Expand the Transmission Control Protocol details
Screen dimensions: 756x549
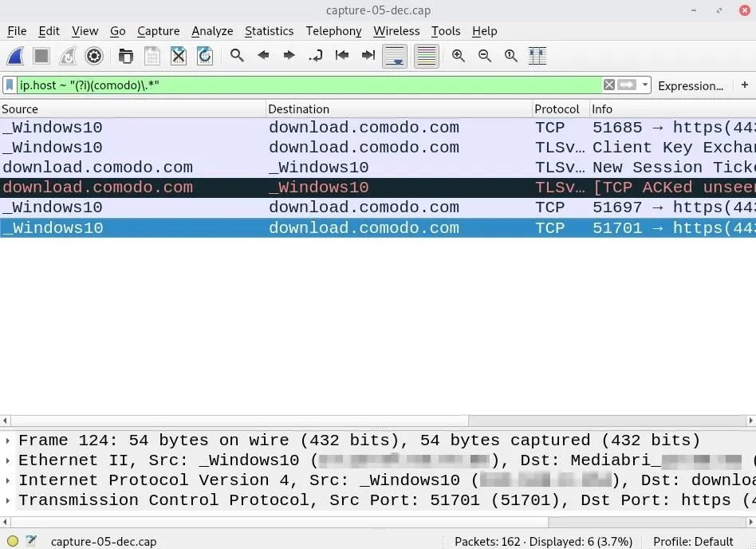(x=8, y=501)
